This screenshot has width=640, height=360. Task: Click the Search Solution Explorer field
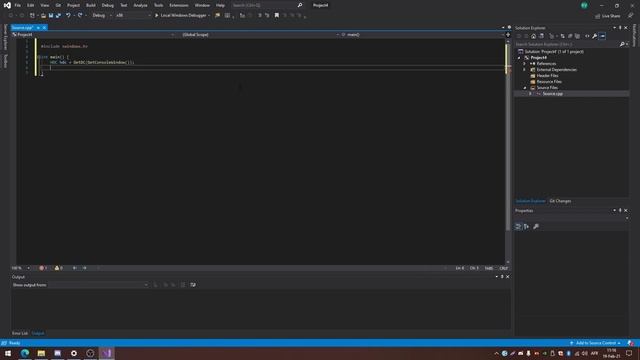tap(567, 44)
